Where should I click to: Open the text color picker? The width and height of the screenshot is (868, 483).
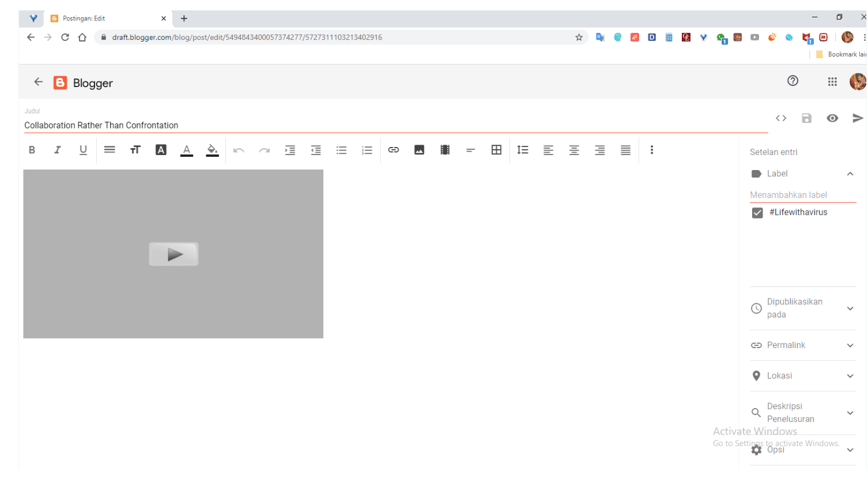[x=186, y=150]
